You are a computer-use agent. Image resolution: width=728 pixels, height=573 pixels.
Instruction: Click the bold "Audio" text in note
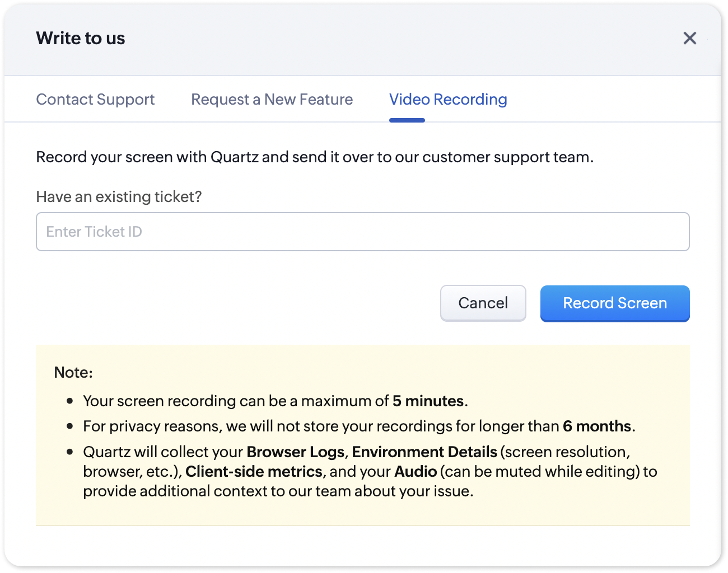point(416,472)
